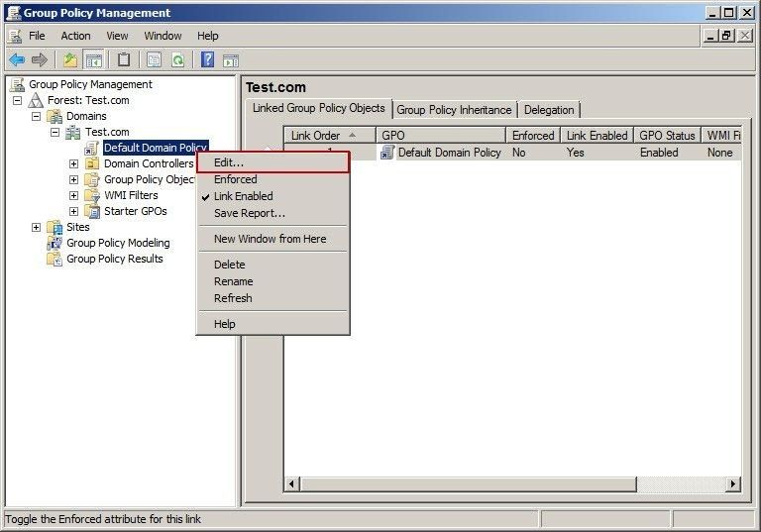Click the Domains folder icon in tree
The image size is (761, 532).
click(x=54, y=117)
